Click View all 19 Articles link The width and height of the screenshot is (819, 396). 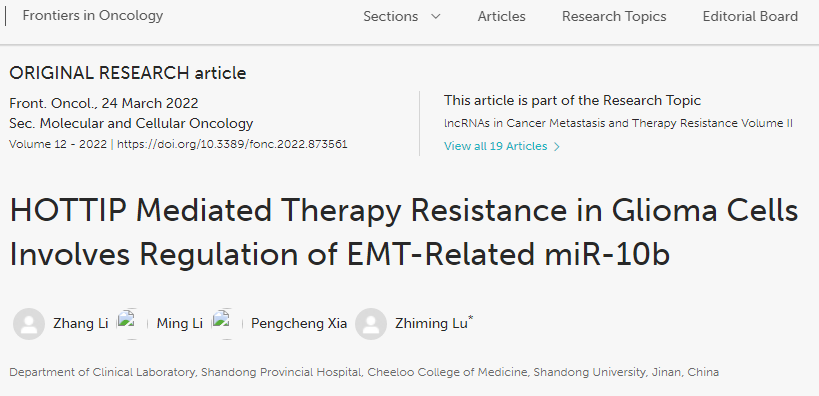tap(496, 146)
